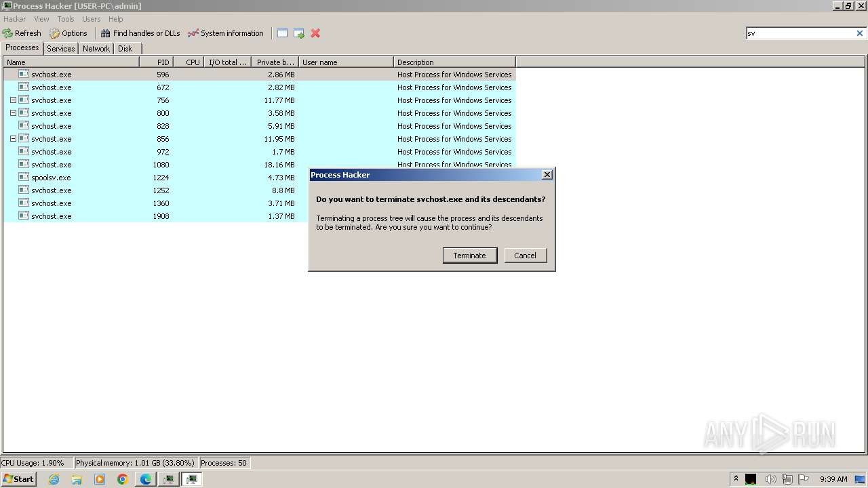Image resolution: width=868 pixels, height=488 pixels.
Task: Open Find handles or DLLs
Action: click(x=140, y=33)
